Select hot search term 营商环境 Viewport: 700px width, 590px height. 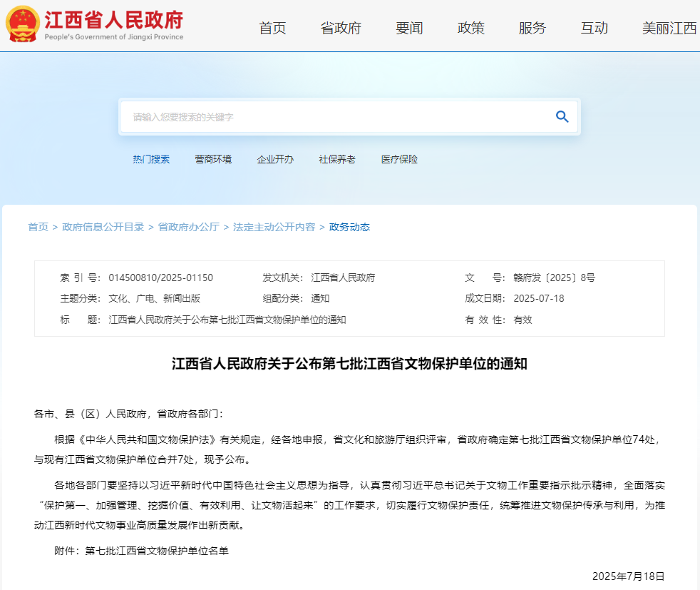click(x=213, y=159)
